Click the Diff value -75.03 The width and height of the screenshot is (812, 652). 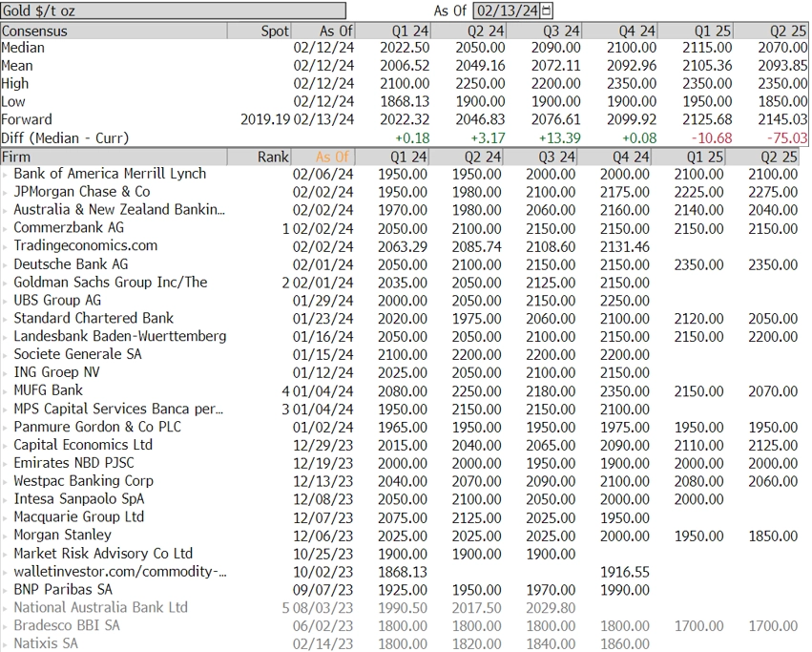786,138
